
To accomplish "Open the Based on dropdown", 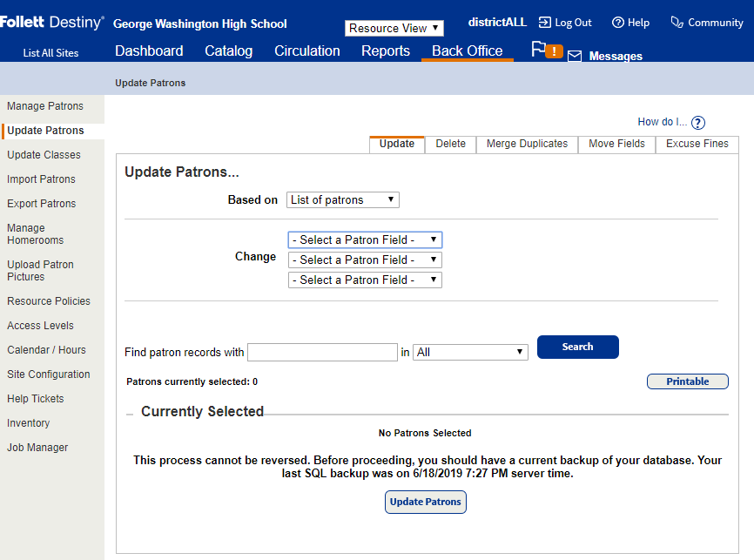I will point(342,199).
